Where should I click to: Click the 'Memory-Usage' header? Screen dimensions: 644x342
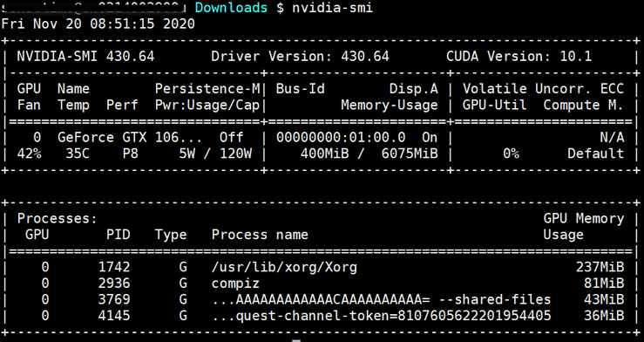[390, 105]
